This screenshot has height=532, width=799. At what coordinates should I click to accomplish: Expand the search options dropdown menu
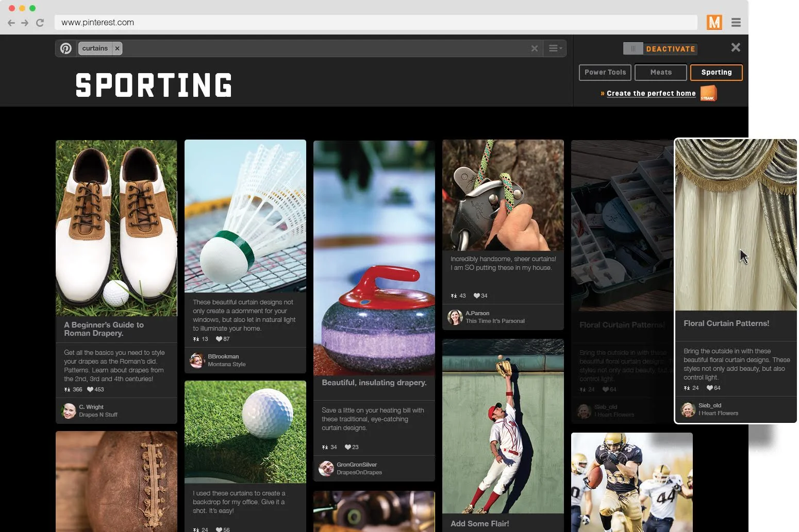tap(555, 48)
